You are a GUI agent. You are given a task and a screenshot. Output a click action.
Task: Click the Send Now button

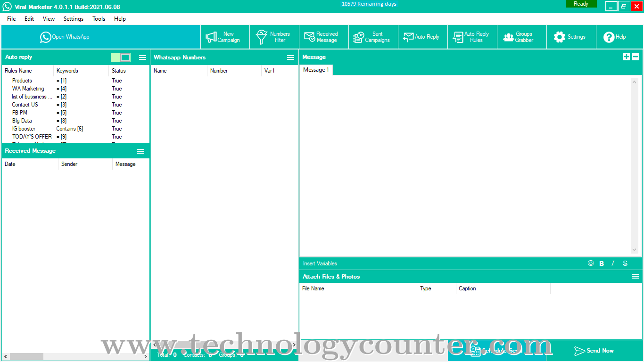coord(594,351)
